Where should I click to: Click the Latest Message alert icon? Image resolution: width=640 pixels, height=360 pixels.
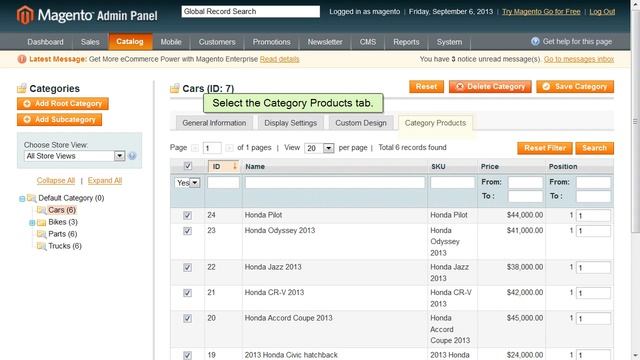point(22,59)
